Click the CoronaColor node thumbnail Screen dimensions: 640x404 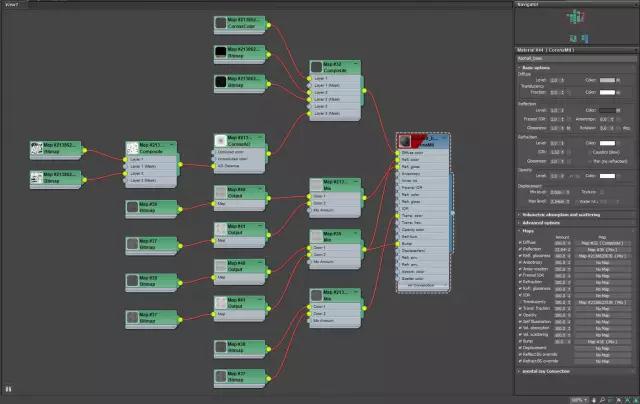point(220,22)
